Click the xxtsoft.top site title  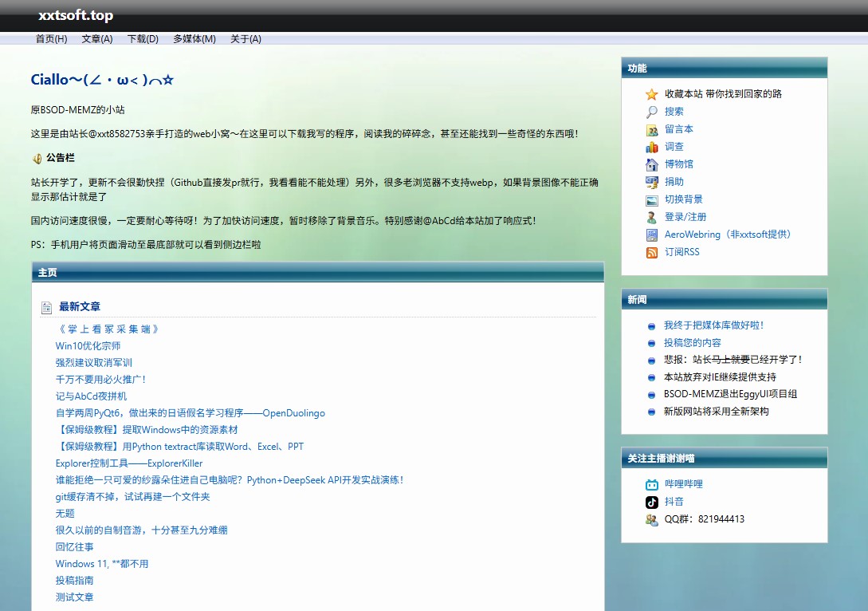pyautogui.click(x=76, y=15)
